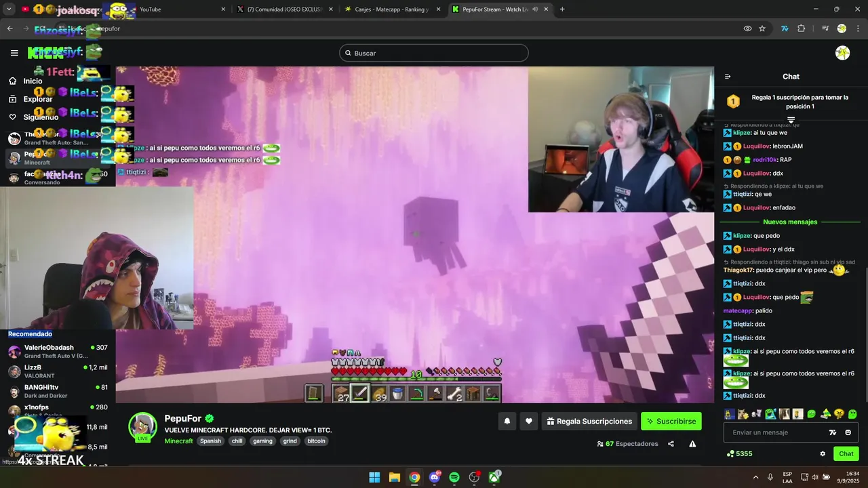Click the Regala Suscripciones button
Screen dimensions: 868x488
pyautogui.click(x=589, y=421)
